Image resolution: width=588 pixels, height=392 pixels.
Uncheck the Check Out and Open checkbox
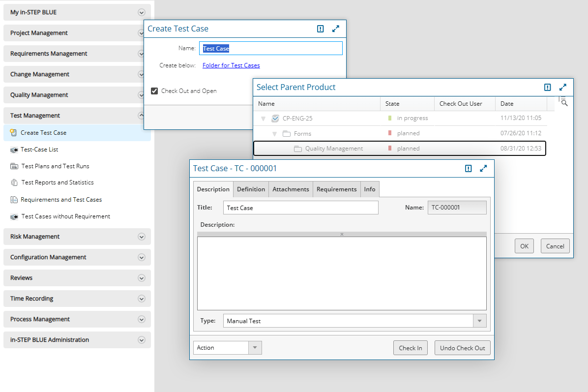[x=154, y=90]
